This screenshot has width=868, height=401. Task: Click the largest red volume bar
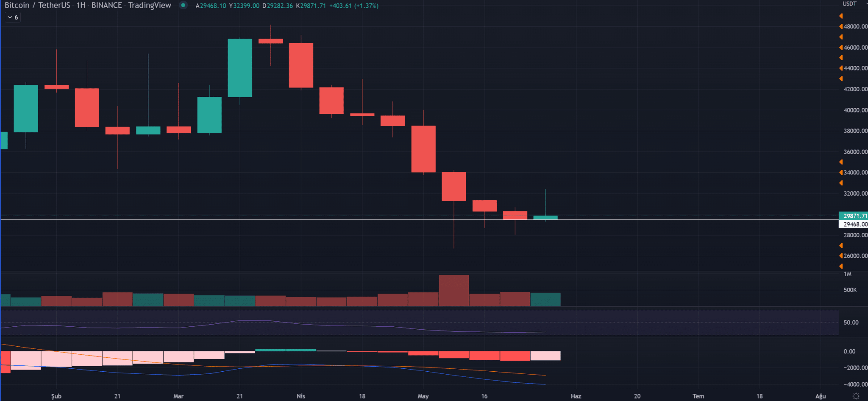click(x=454, y=290)
